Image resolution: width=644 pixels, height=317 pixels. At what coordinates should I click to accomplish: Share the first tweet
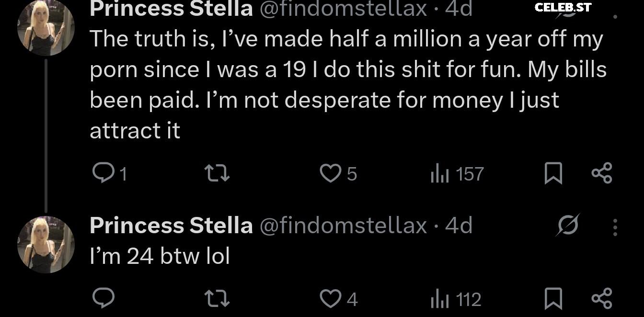click(602, 173)
